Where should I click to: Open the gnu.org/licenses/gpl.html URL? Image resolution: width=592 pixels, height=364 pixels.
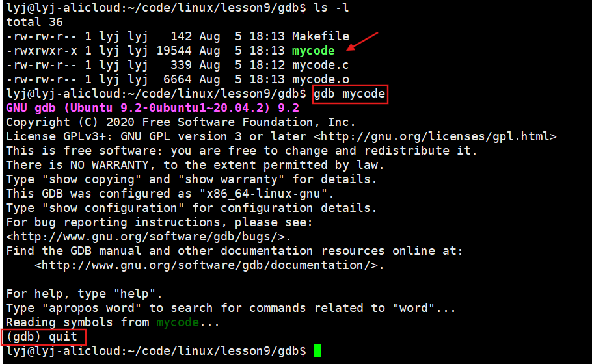[x=435, y=136]
